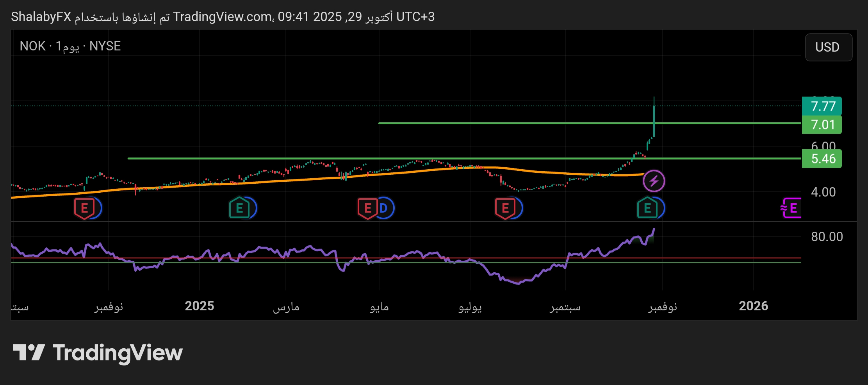Click the green earnings marker near latest candle
Screen dimensions: 868x385
tap(647, 208)
